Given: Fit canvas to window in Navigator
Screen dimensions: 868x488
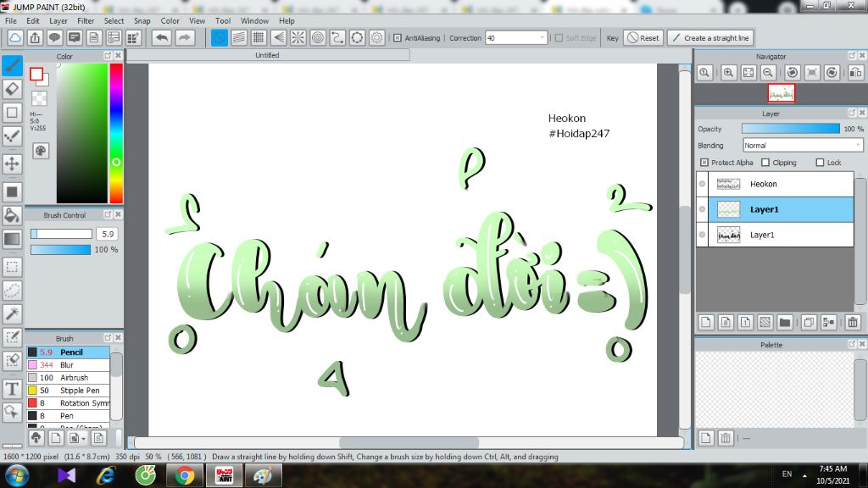Looking at the screenshot, I should [x=748, y=73].
